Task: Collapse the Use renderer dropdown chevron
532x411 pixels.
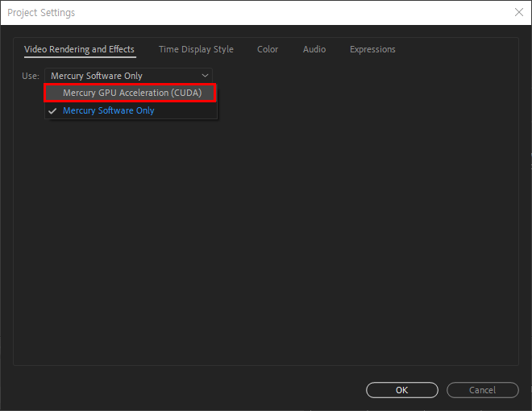Action: [205, 76]
